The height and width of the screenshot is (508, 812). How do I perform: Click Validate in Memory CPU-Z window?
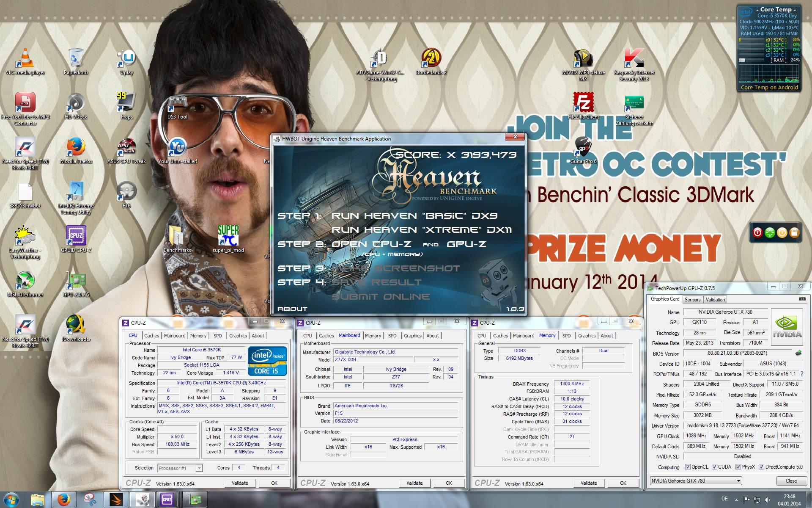coord(589,483)
